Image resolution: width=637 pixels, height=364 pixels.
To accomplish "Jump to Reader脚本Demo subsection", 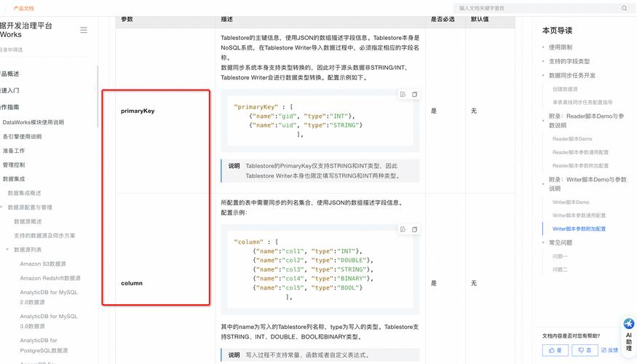I will click(x=572, y=139).
